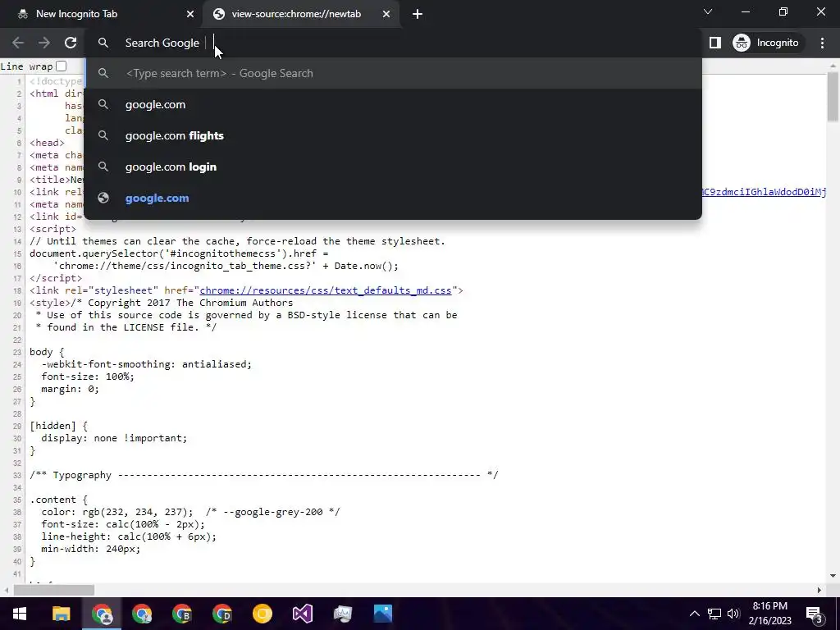This screenshot has width=840, height=630.
Task: Go forward using the forward arrow
Action: [x=44, y=43]
